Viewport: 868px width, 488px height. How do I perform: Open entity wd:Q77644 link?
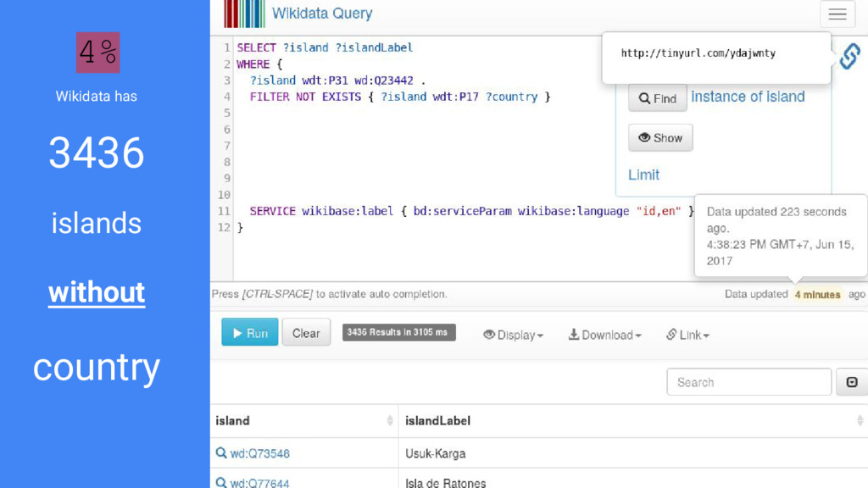click(x=259, y=483)
